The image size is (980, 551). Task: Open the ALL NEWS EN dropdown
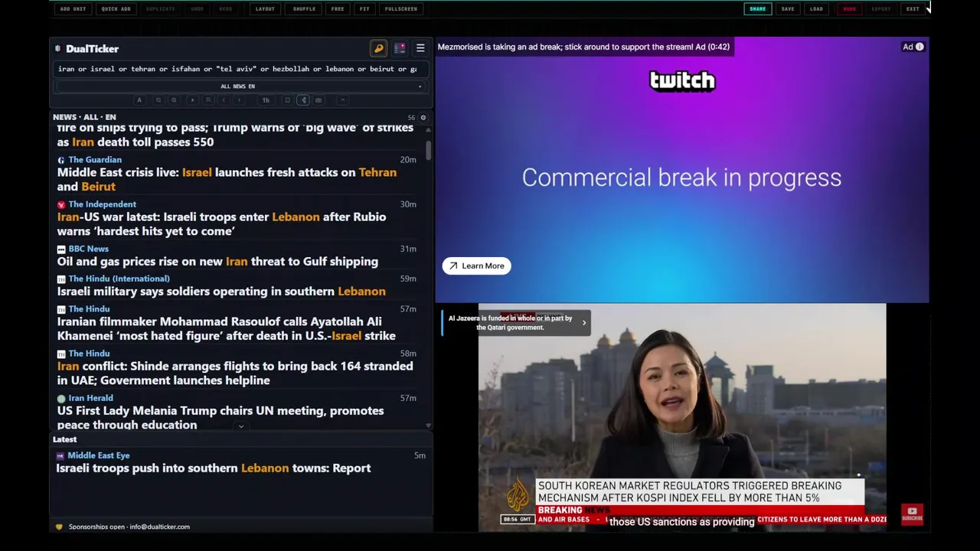tap(238, 86)
